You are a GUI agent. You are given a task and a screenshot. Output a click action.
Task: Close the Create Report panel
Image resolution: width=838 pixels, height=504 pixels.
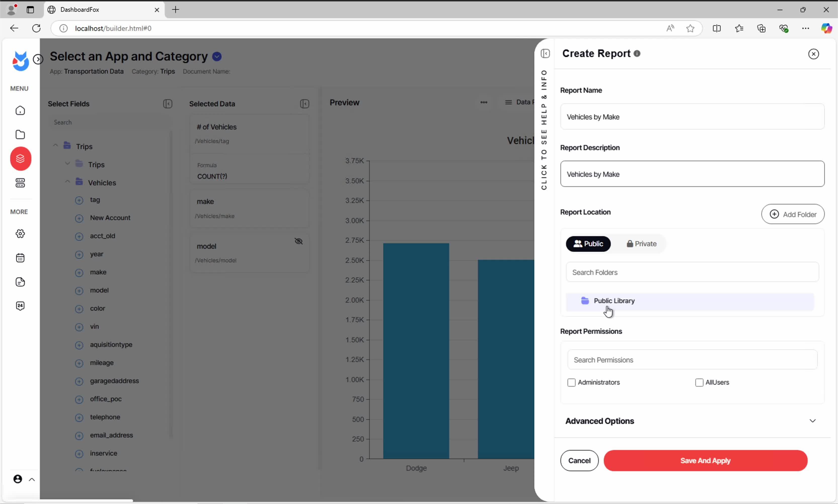coord(814,54)
